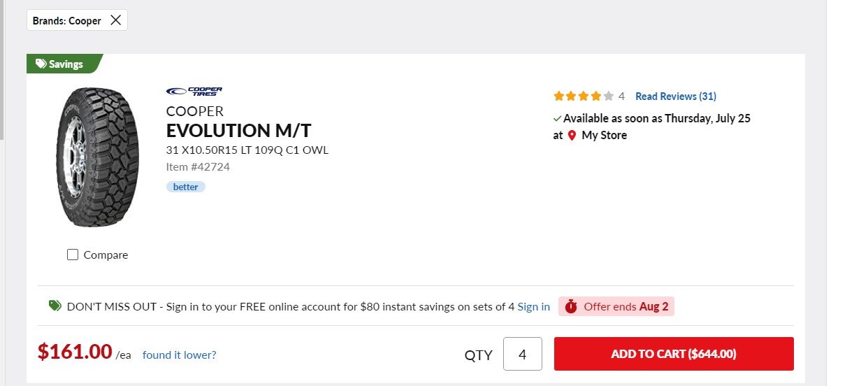Focus the QTY quantity input field

[522, 354]
